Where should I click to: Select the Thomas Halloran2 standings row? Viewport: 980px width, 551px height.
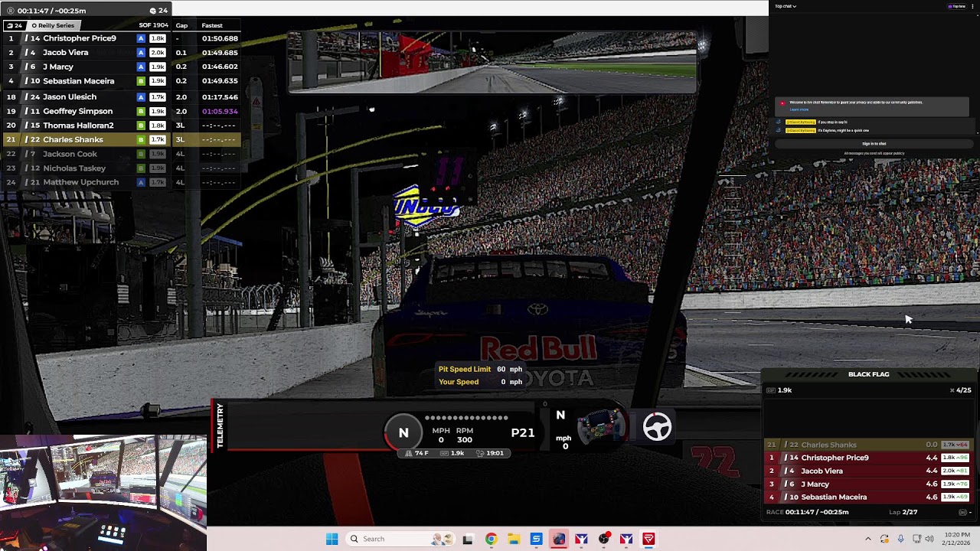(121, 126)
